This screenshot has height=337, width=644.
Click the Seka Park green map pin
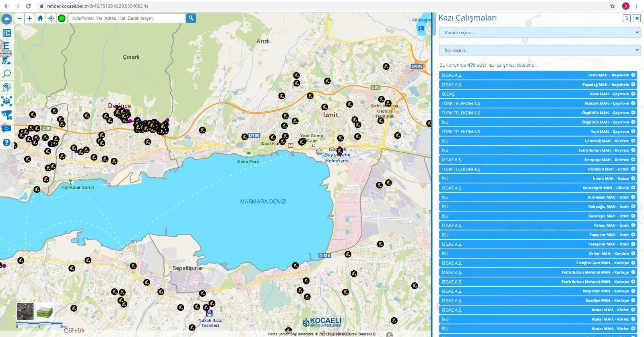(249, 154)
